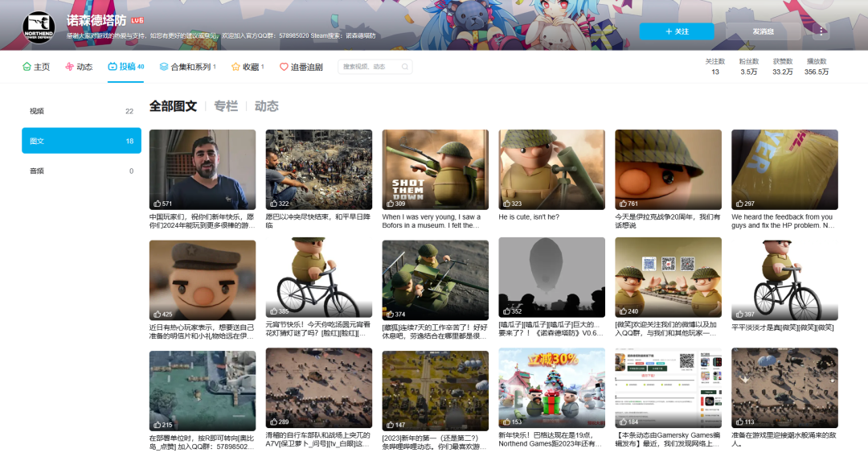Open the QR codes soldiers thumbnail

click(x=668, y=278)
